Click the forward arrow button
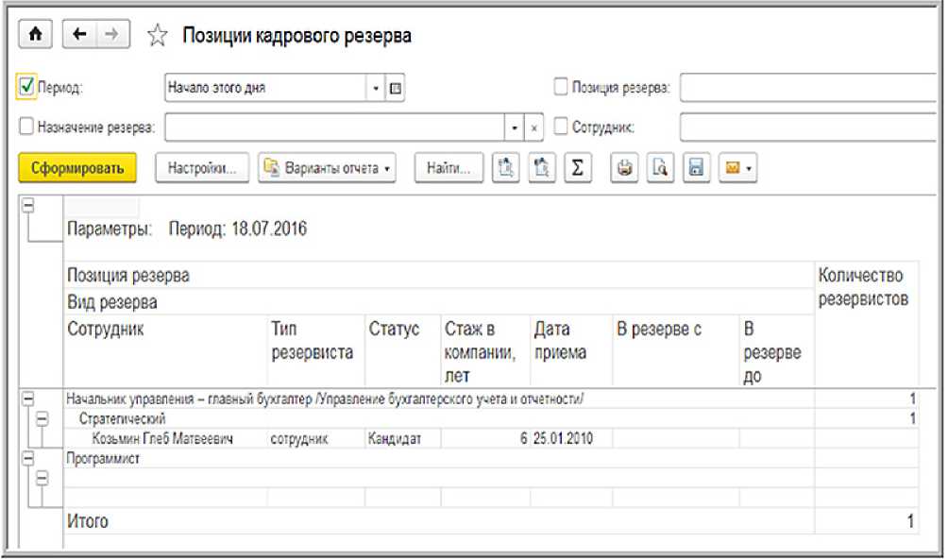 111,35
